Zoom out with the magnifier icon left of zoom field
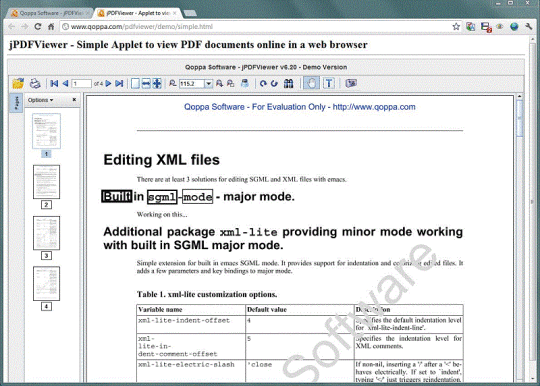The image size is (540, 386). (173, 83)
